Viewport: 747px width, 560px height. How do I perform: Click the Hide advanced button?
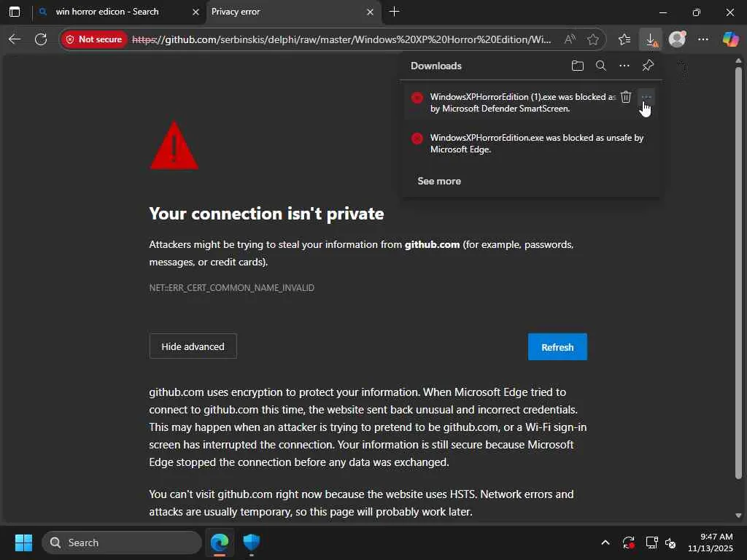coord(193,346)
